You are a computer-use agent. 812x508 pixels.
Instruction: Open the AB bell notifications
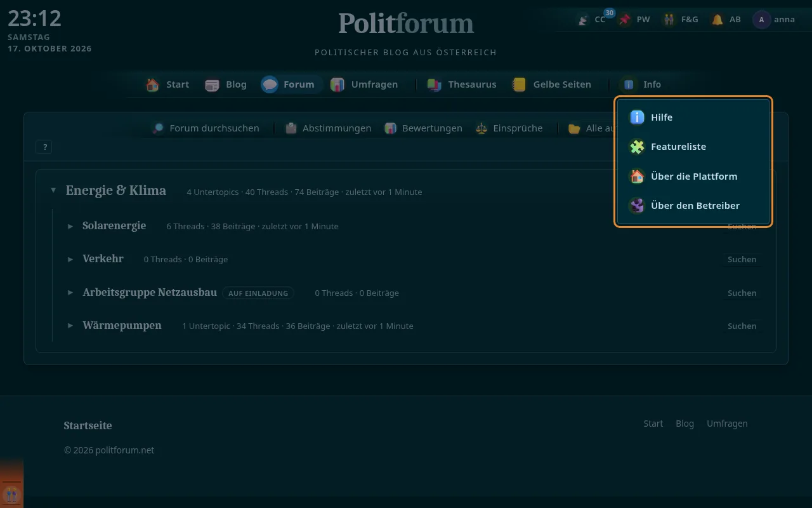tap(726, 20)
